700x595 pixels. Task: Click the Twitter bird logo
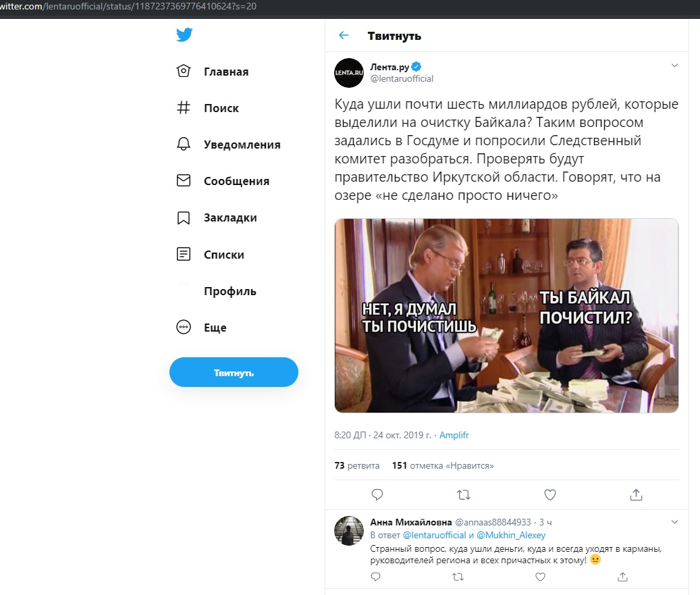(184, 35)
